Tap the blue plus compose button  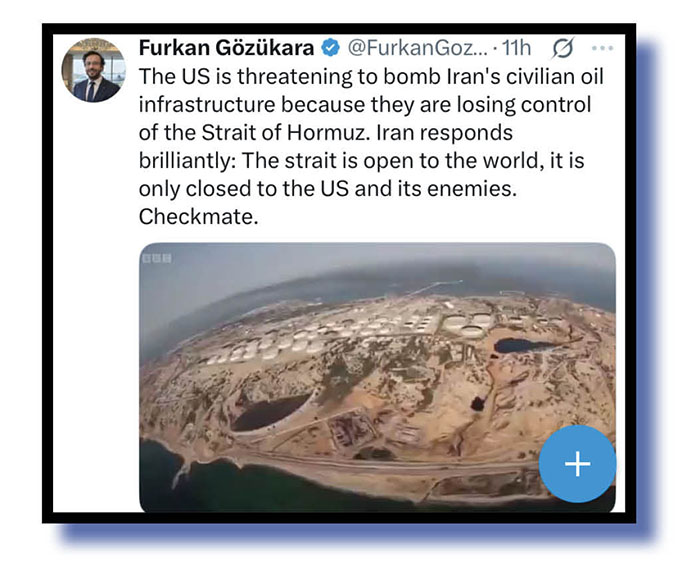(x=577, y=464)
